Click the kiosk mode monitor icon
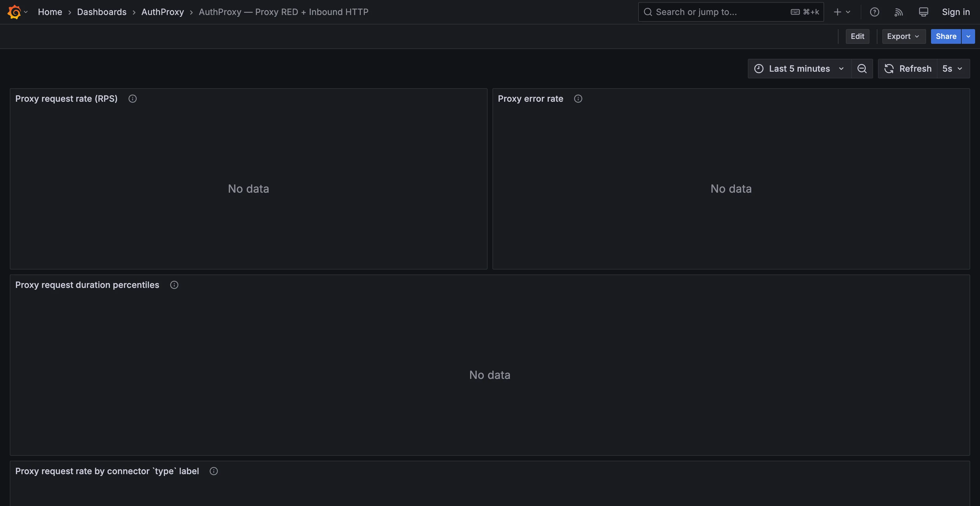This screenshot has width=980, height=506. click(x=923, y=12)
